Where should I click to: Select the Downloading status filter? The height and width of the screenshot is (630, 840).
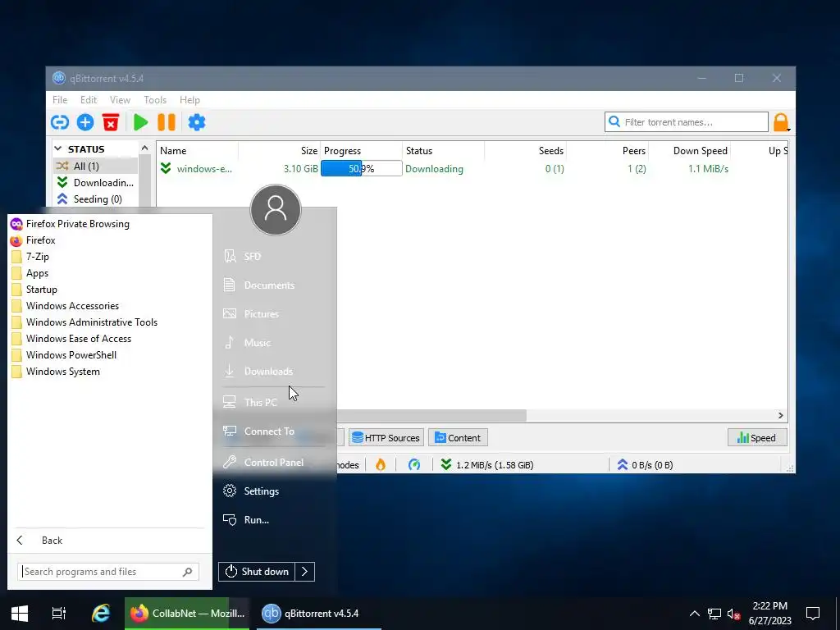(x=95, y=183)
